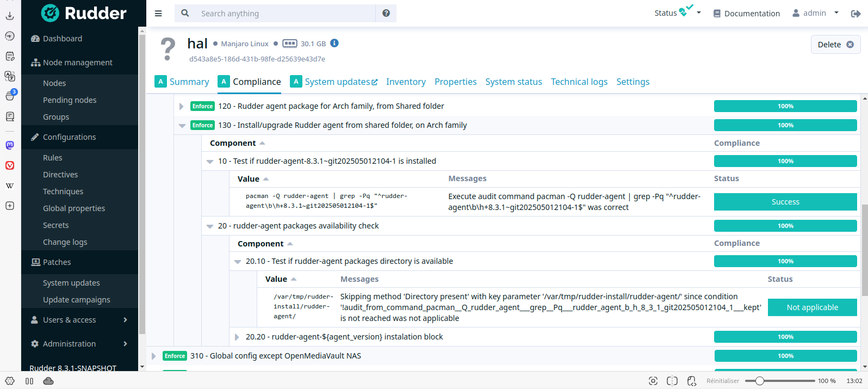Open the Translate panel icon
This screenshot has width=868, height=389.
[10, 76]
